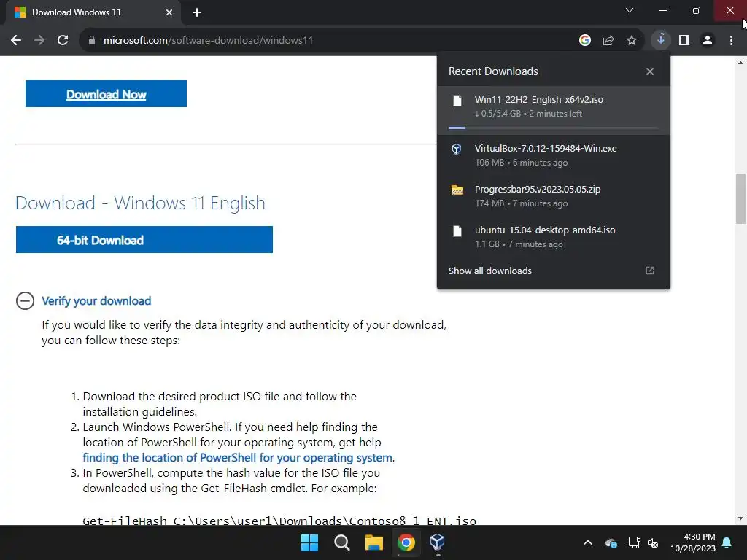Show hidden system tray icons
Viewport: 747px width, 560px height.
point(589,542)
